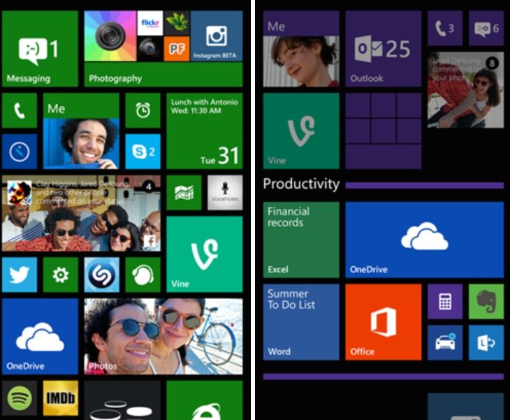Open OneDrive tile on left screen
This screenshot has width=510, height=420.
coord(40,336)
